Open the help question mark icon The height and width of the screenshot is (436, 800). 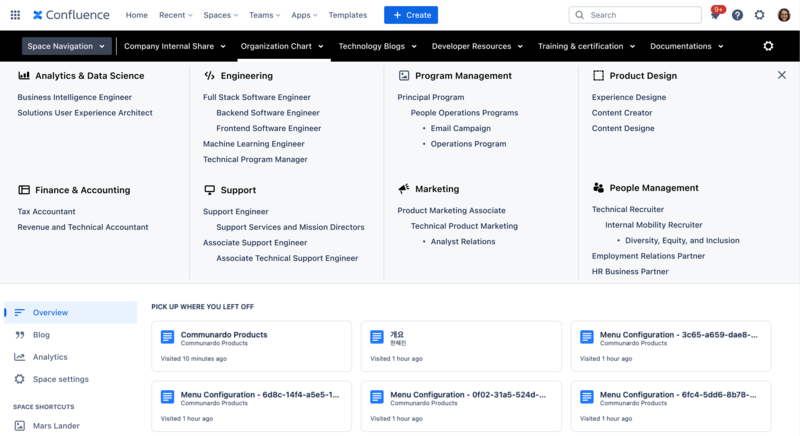click(x=737, y=15)
